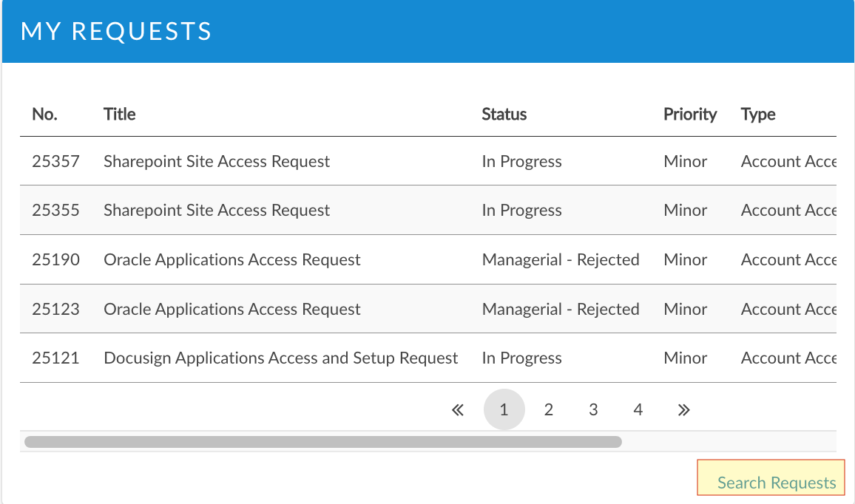Click the Search Requests link
Viewport: 855px width, 504px height.
tap(776, 483)
